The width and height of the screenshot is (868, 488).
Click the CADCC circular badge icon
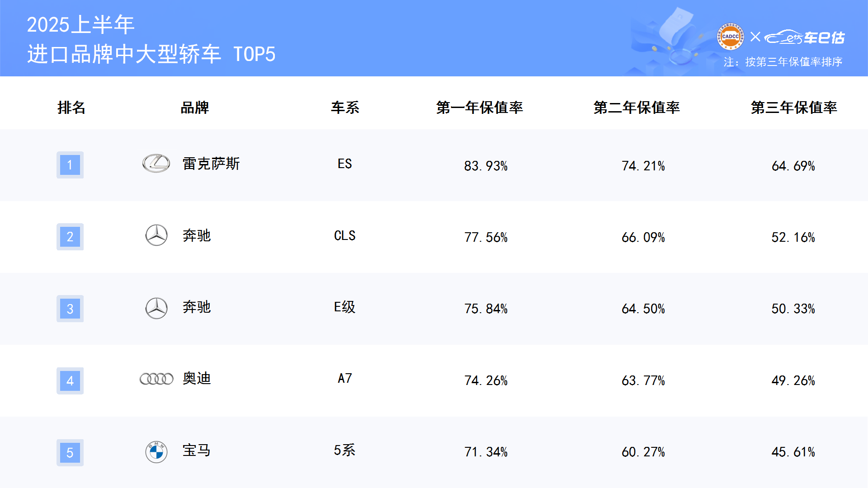(x=731, y=37)
